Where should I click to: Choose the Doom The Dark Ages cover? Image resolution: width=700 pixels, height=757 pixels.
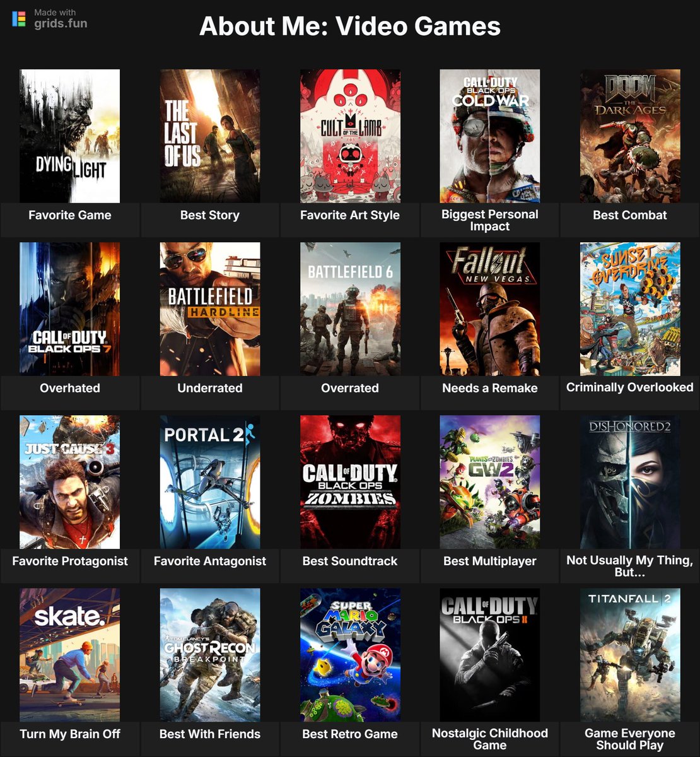[x=630, y=136]
